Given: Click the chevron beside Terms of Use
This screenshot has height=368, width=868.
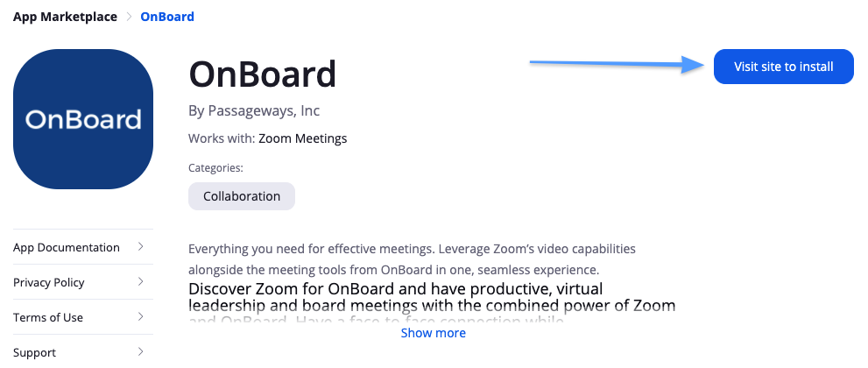Looking at the screenshot, I should (141, 317).
